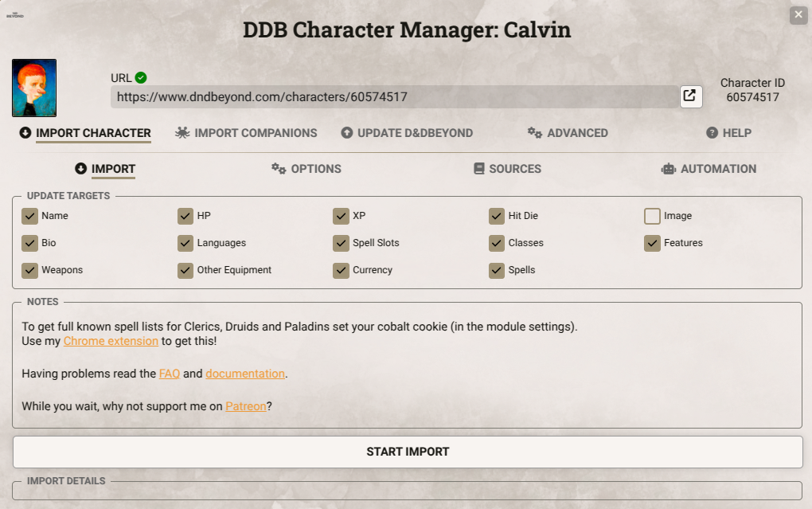
Task: Enable the Image update target
Action: coord(653,216)
